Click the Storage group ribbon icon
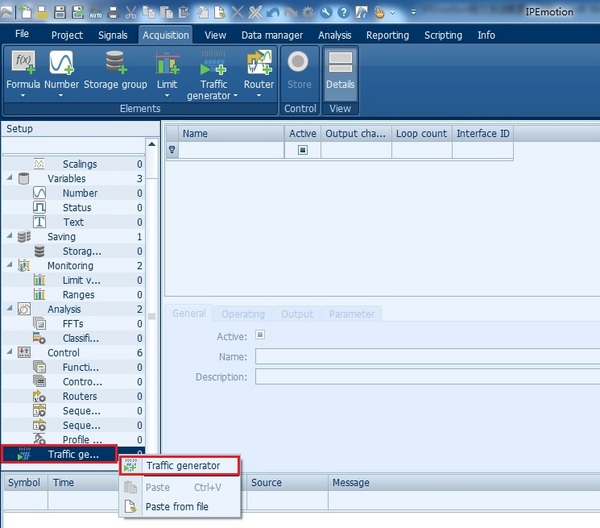 115,62
